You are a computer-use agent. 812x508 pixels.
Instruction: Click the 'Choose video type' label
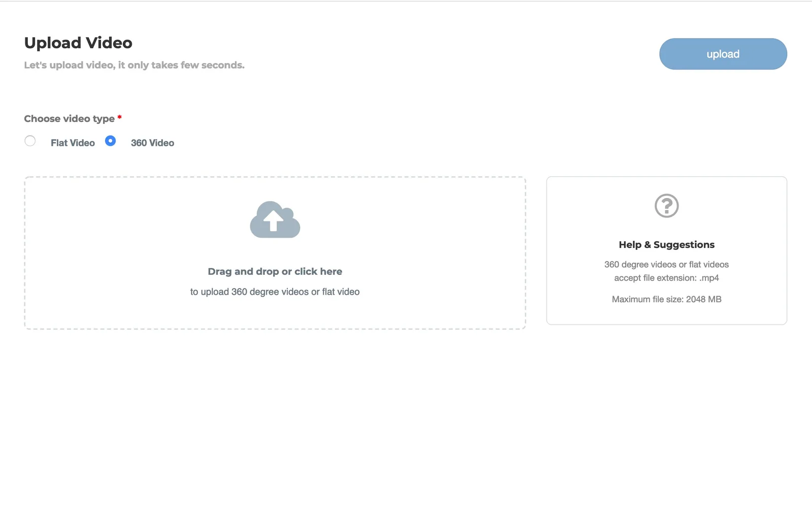pyautogui.click(x=70, y=118)
